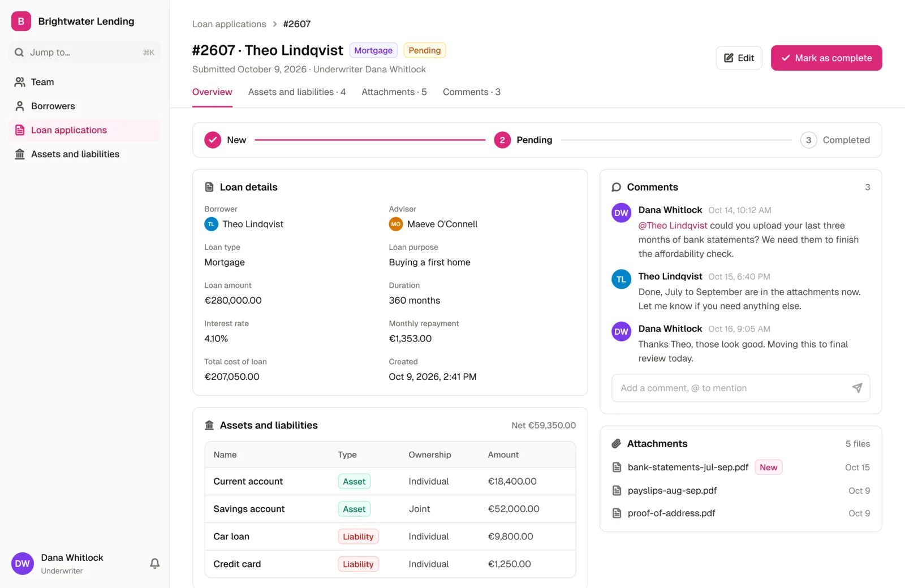This screenshot has height=588, width=905.
Task: Select the Credit card row name
Action: pyautogui.click(x=237, y=564)
